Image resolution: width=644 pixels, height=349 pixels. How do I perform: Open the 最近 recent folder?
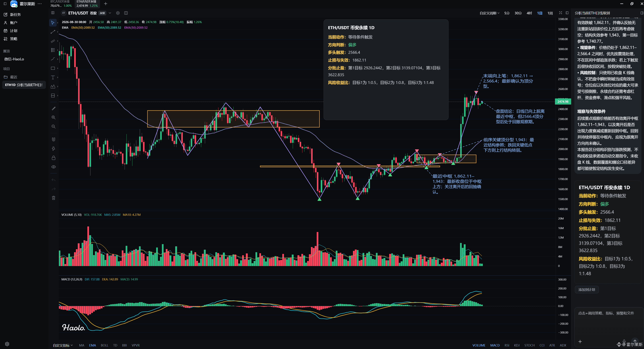point(11,77)
